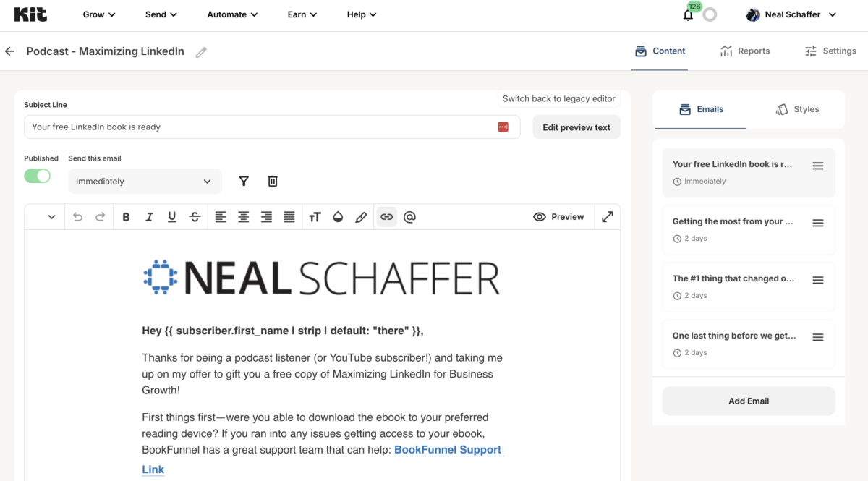Image resolution: width=868 pixels, height=481 pixels.
Task: Select the Styles tab
Action: click(x=797, y=109)
